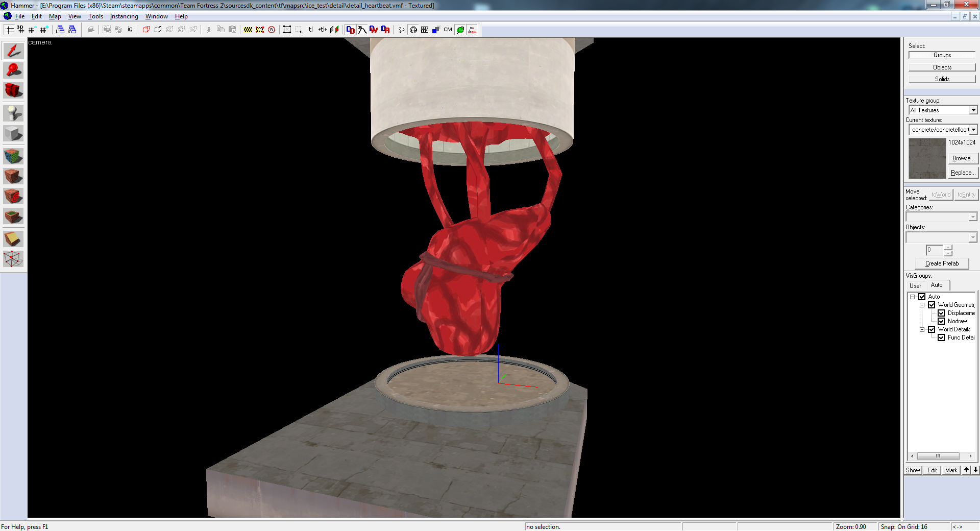
Task: Click the Replace... texture button
Action: click(963, 173)
